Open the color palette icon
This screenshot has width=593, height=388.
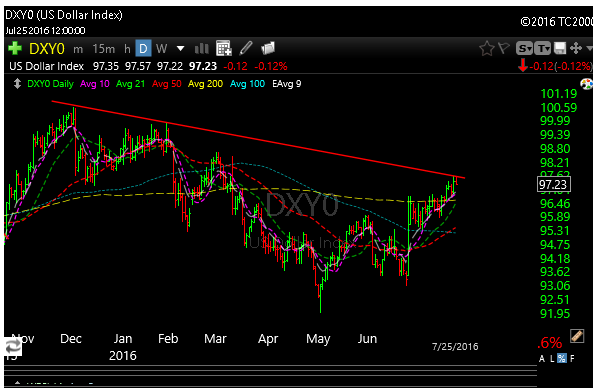pyautogui.click(x=587, y=84)
